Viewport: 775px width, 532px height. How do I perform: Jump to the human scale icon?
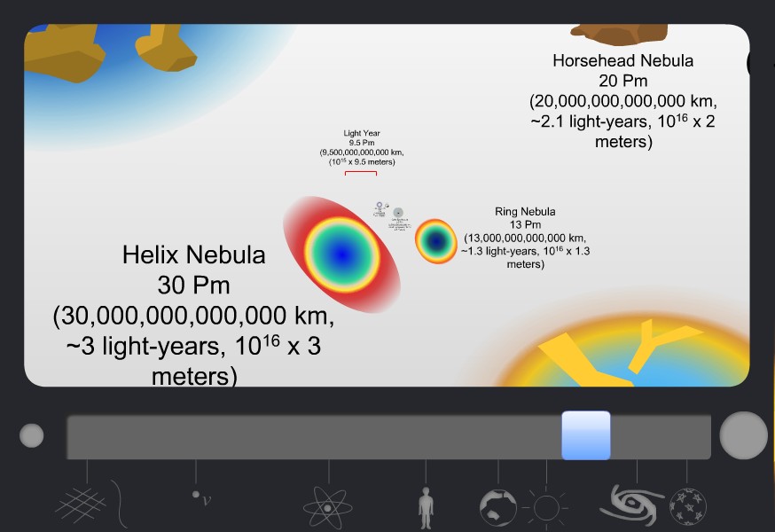pyautogui.click(x=426, y=508)
